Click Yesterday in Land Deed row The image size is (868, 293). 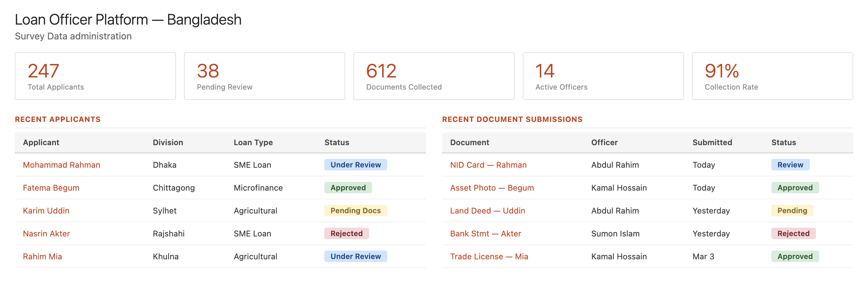tap(711, 211)
